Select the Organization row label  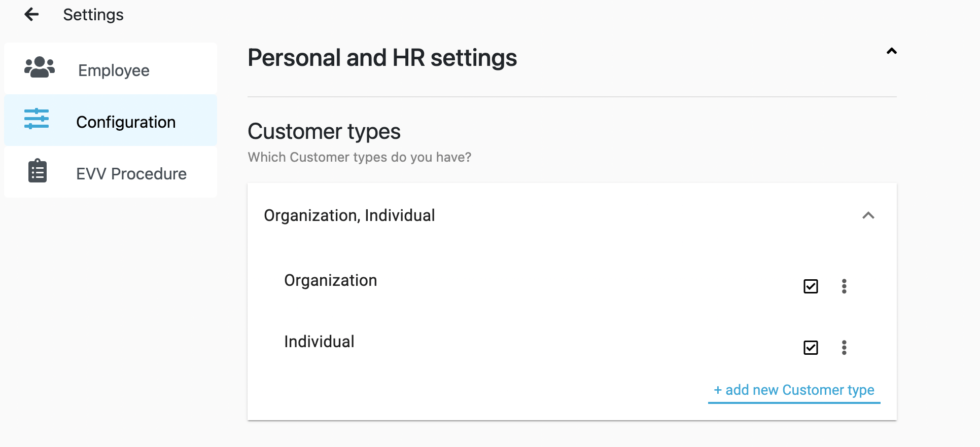(x=330, y=280)
